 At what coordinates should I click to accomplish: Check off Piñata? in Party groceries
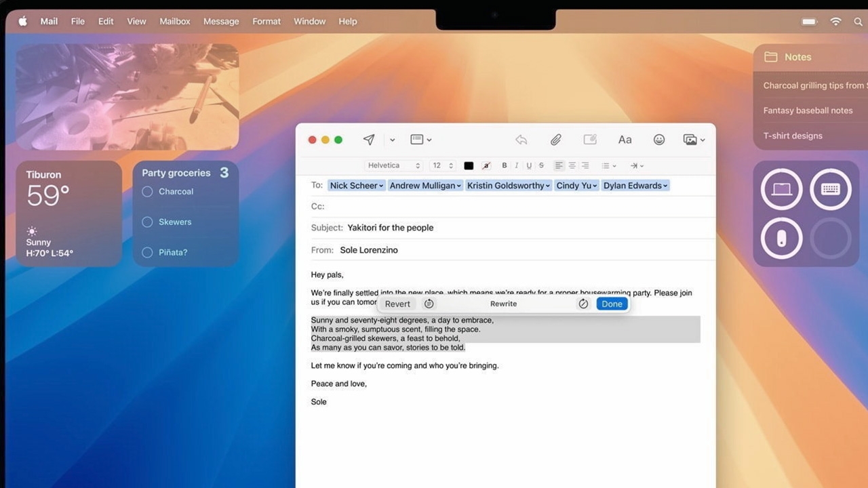pyautogui.click(x=147, y=253)
